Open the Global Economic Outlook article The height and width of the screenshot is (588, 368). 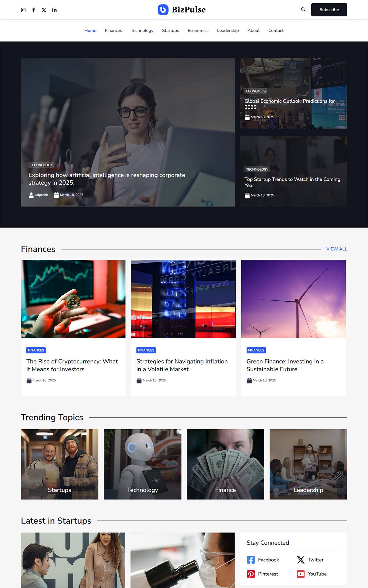(x=289, y=104)
